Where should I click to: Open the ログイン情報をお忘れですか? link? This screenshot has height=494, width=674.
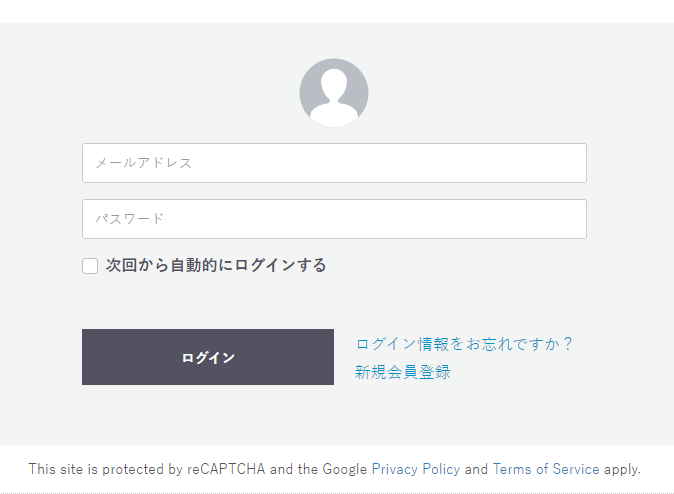tap(464, 344)
